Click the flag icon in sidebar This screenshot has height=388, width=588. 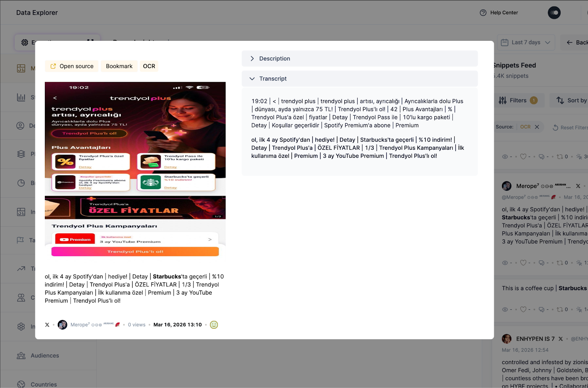20,240
